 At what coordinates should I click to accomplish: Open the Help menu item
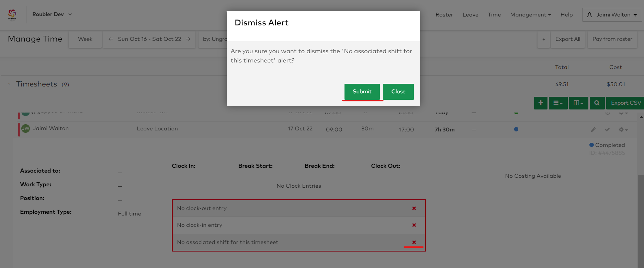pyautogui.click(x=567, y=15)
